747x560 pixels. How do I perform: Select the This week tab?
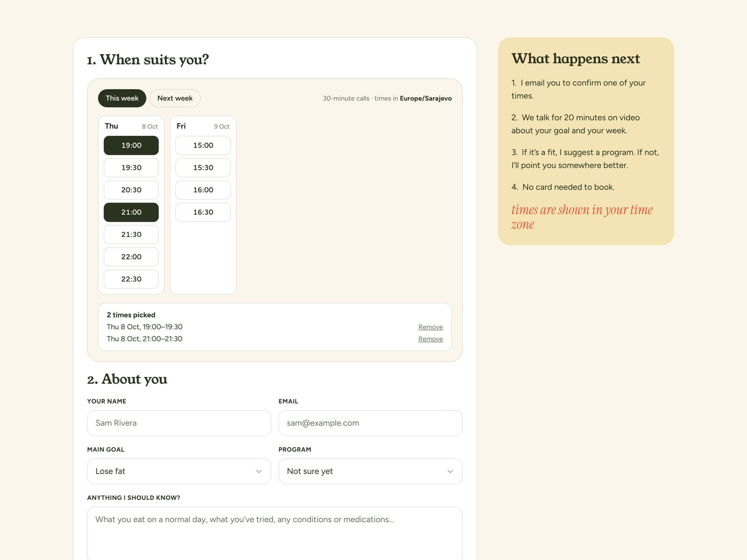(122, 98)
